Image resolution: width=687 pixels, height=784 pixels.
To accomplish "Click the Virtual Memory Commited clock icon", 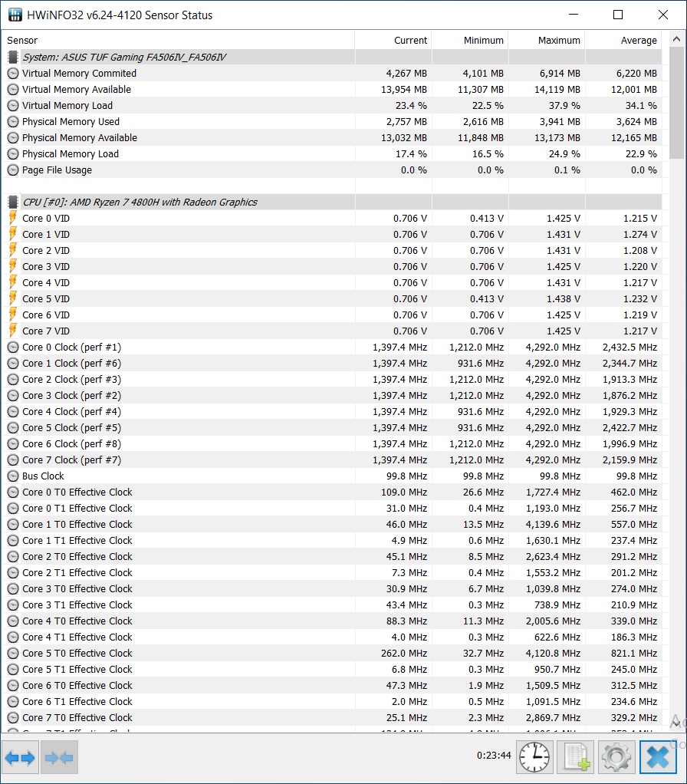I will [13, 74].
